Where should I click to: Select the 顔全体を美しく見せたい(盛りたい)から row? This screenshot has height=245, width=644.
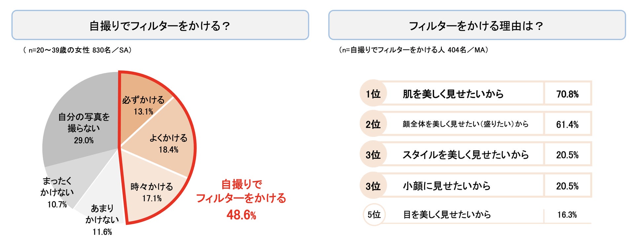(465, 124)
